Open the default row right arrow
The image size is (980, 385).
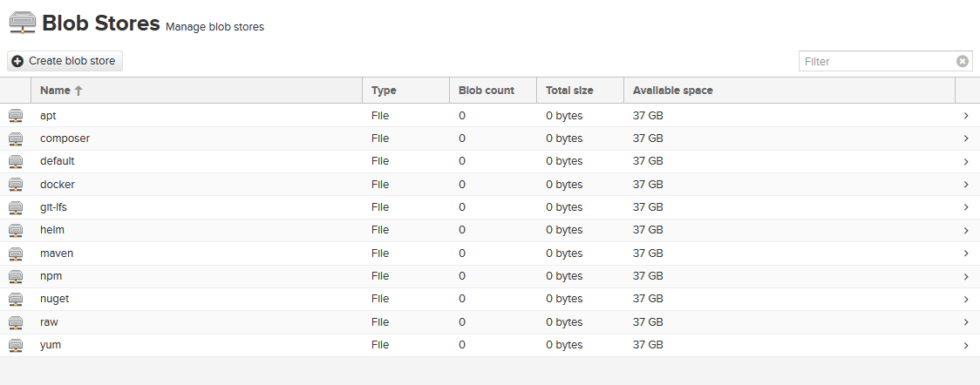[966, 161]
